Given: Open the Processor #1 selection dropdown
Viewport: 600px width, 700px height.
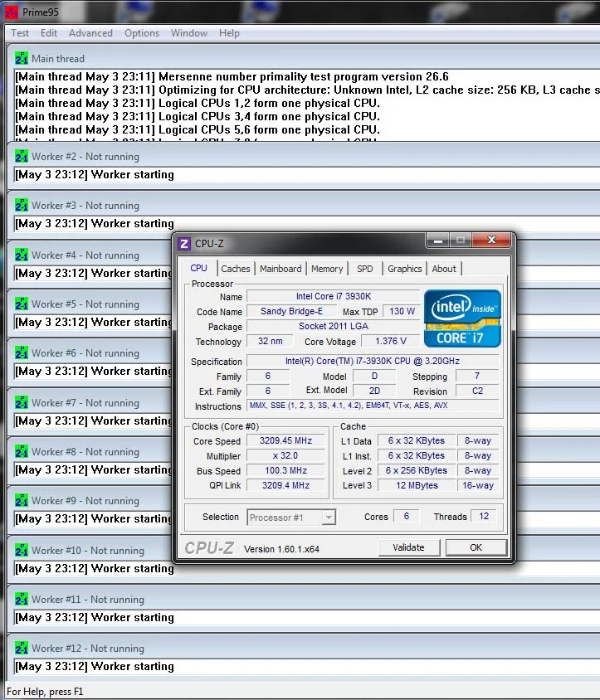Looking at the screenshot, I should [290, 518].
